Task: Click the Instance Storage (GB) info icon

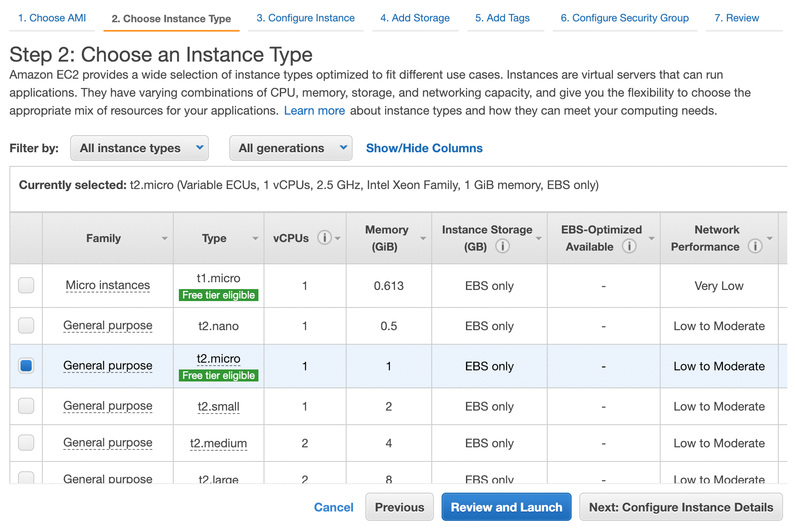Action: [503, 247]
